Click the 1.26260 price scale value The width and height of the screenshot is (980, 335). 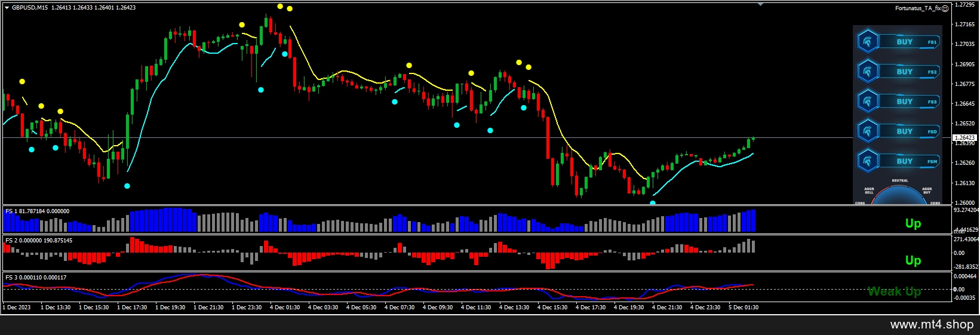(x=965, y=163)
